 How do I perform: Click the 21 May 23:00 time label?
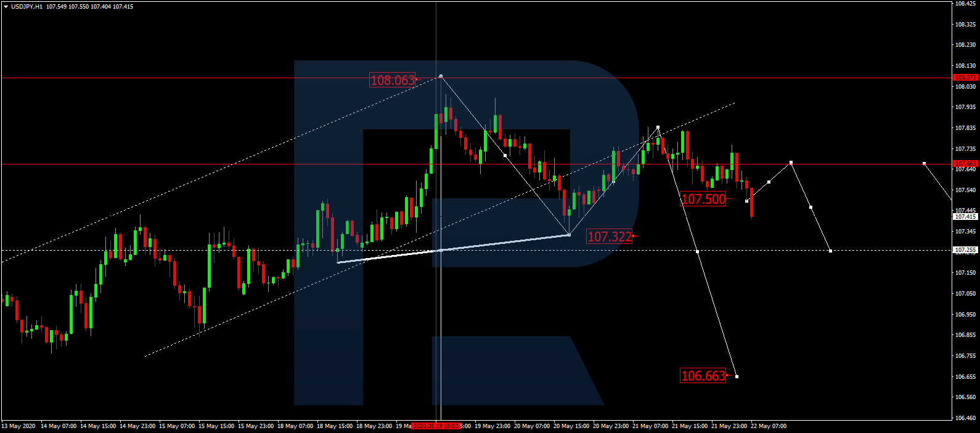click(729, 426)
